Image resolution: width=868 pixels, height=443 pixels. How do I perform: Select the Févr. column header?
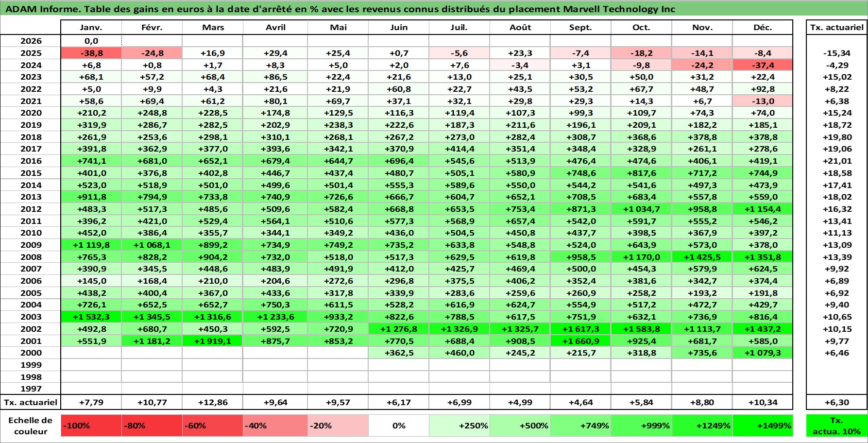[152, 27]
